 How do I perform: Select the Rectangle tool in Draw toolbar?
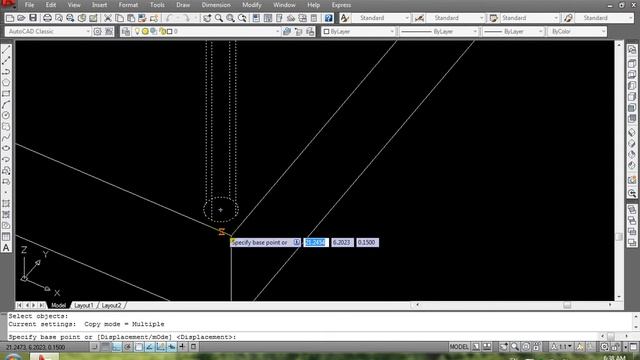tap(6, 94)
